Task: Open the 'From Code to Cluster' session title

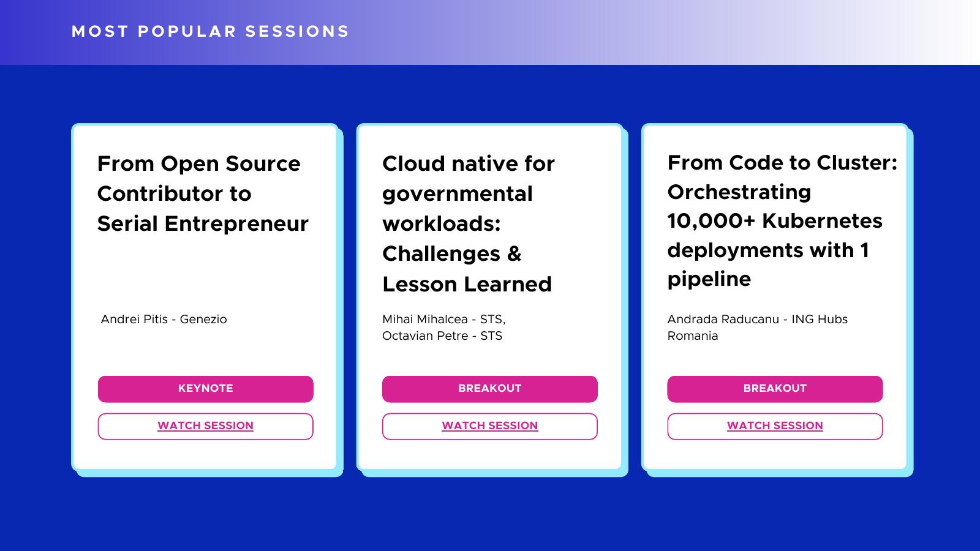Action: (x=782, y=220)
